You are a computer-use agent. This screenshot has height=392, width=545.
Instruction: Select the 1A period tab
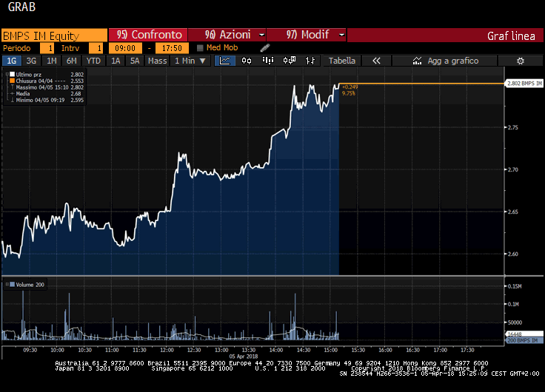tap(116, 61)
